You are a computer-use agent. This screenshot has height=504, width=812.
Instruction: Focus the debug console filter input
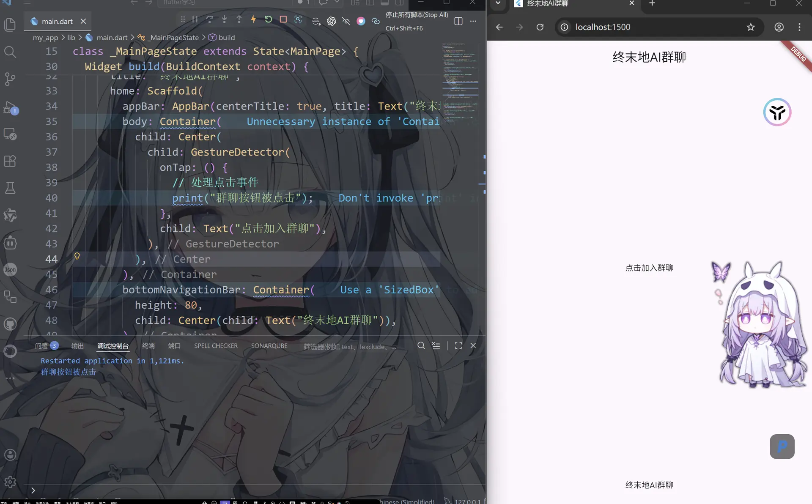350,347
